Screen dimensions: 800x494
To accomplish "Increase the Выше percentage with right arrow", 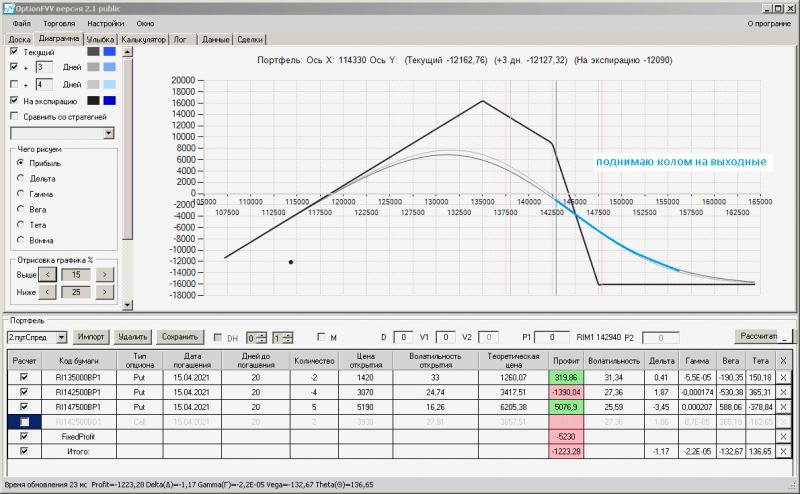I will [x=105, y=275].
